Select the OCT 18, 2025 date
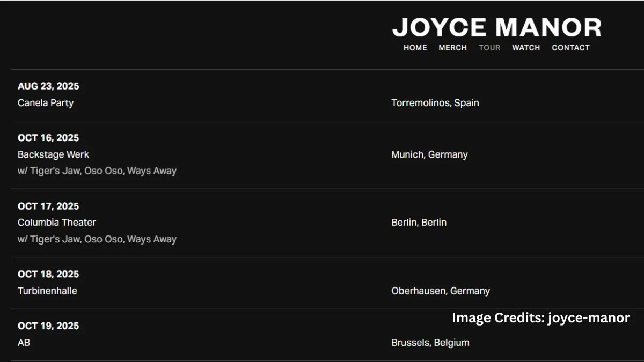The height and width of the screenshot is (362, 644). coord(48,275)
